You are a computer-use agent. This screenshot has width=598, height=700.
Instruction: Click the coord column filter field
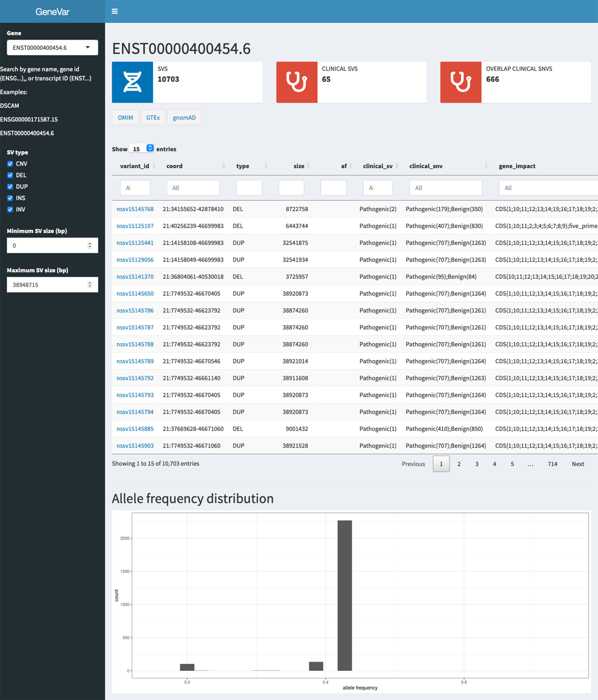[193, 188]
